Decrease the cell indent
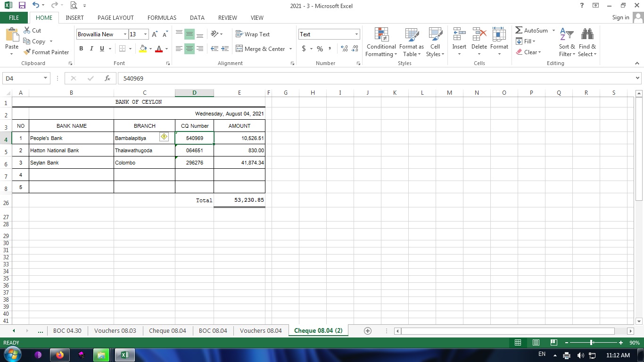644x362 pixels. (215, 49)
